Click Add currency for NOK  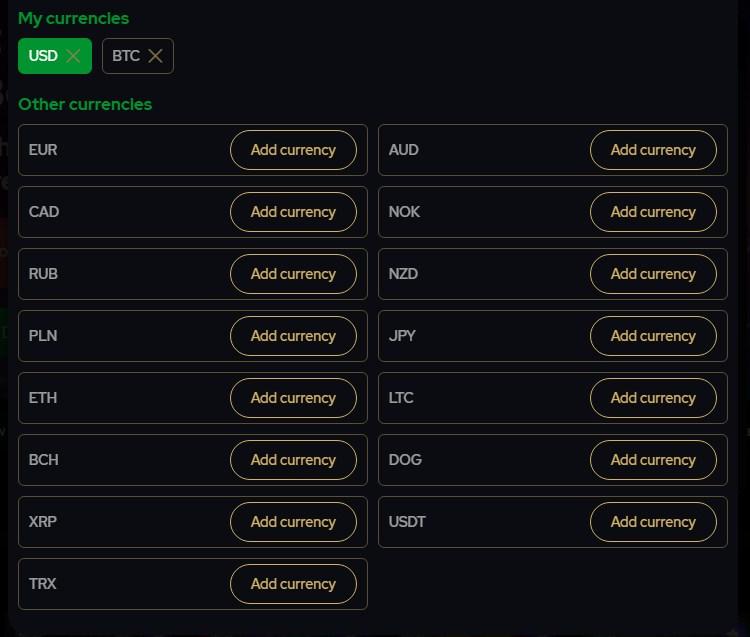tap(653, 212)
